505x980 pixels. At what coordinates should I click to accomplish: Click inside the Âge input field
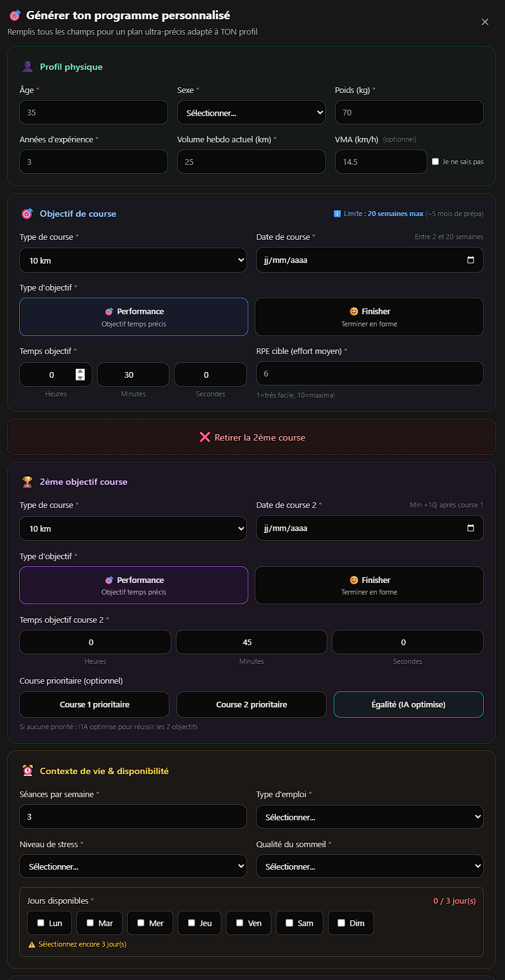[93, 112]
